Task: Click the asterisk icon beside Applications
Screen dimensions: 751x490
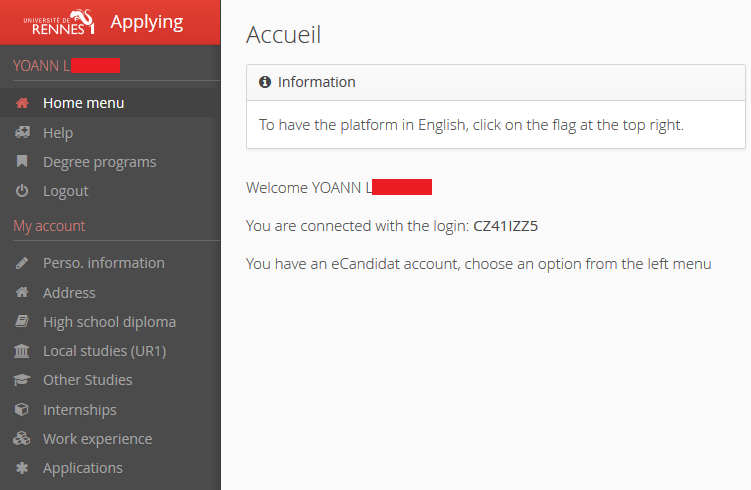Action: [22, 468]
